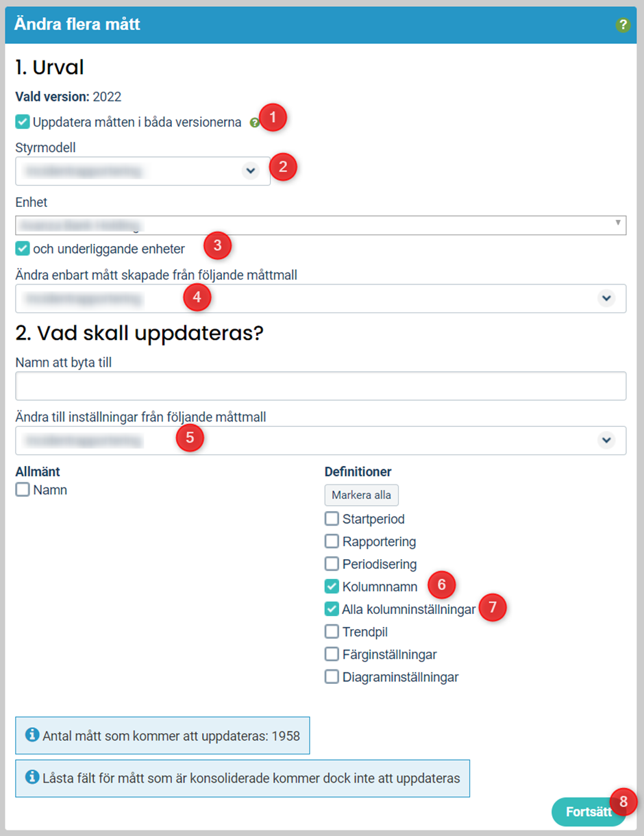Check Färginställningar option
The height and width of the screenshot is (836, 644).
click(332, 654)
